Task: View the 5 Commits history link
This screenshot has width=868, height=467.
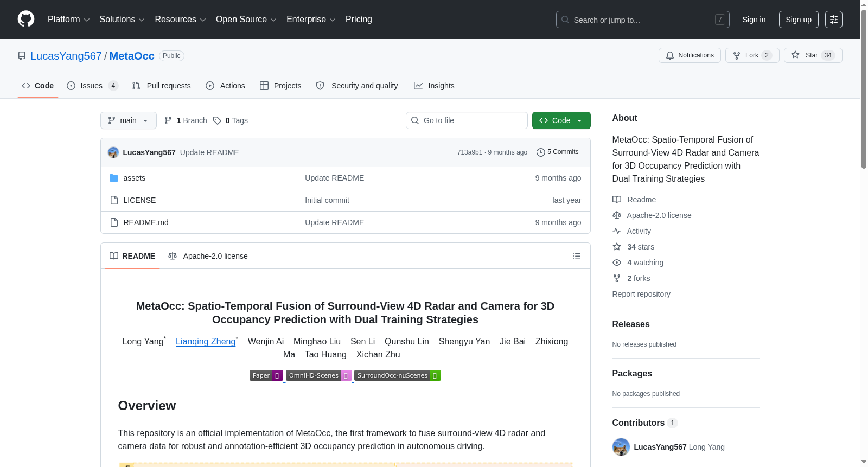Action: pos(558,152)
